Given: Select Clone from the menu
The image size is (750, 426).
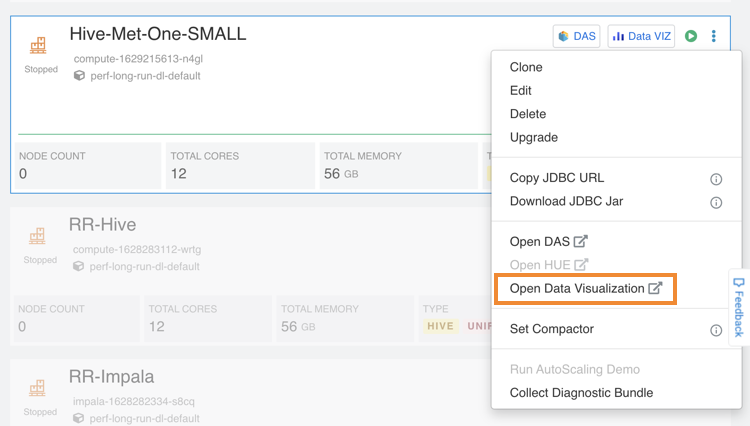Looking at the screenshot, I should [526, 67].
